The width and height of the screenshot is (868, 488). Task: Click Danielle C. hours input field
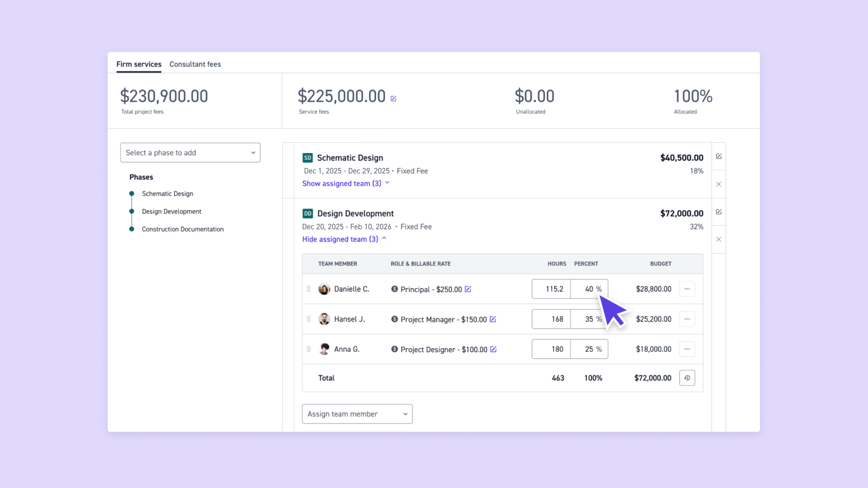pos(551,289)
